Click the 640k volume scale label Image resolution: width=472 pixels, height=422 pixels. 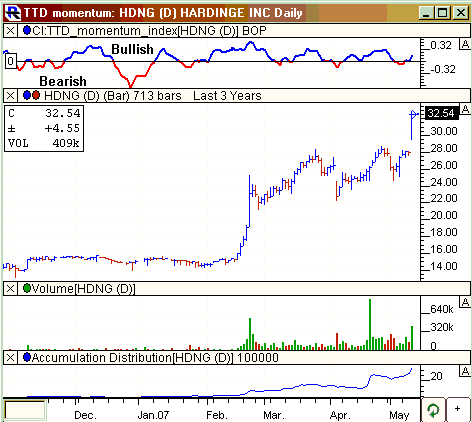[x=442, y=309]
